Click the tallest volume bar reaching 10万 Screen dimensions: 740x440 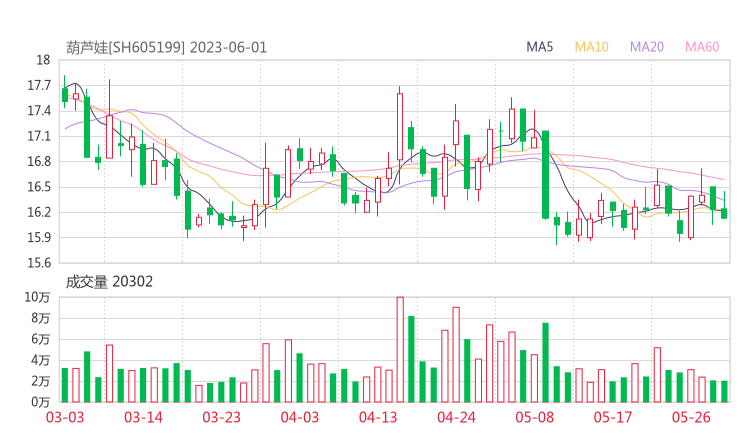tap(400, 349)
